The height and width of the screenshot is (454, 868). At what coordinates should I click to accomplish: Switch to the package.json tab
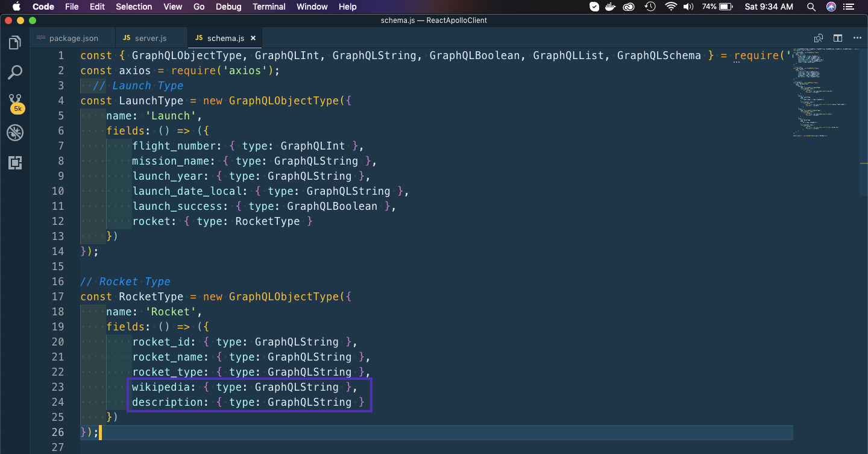[72, 38]
